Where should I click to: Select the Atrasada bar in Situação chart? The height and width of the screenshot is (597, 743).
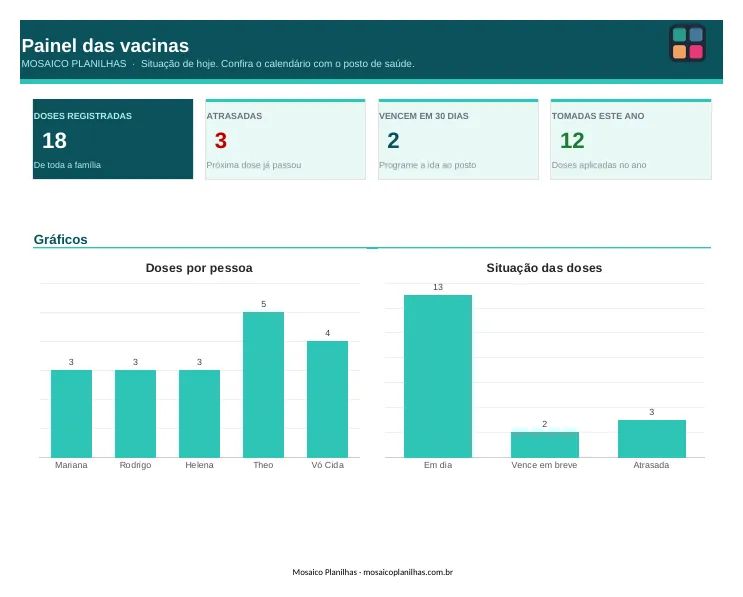coord(652,439)
